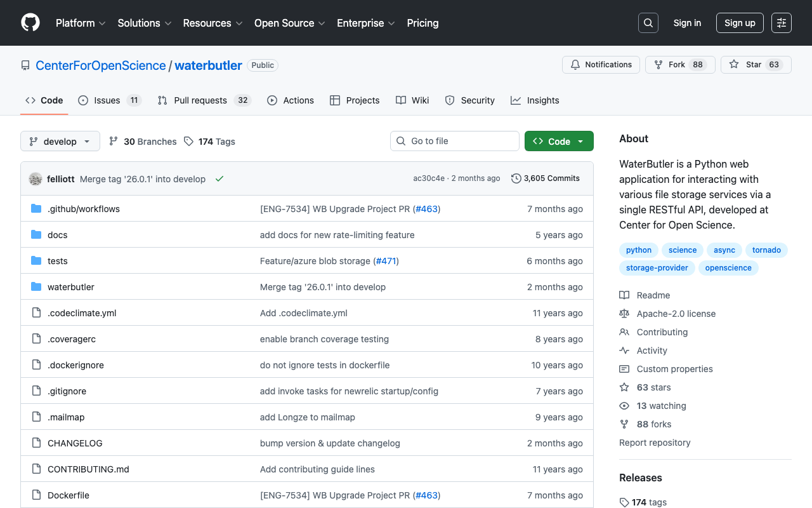Open the command palette icon top right
This screenshot has width=812, height=508.
point(781,22)
